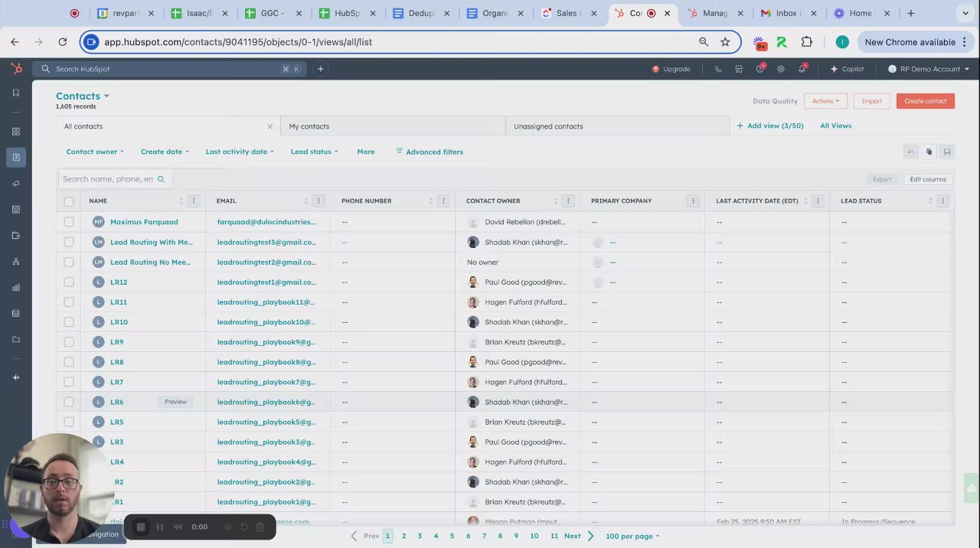Click Edit columns button

click(928, 179)
